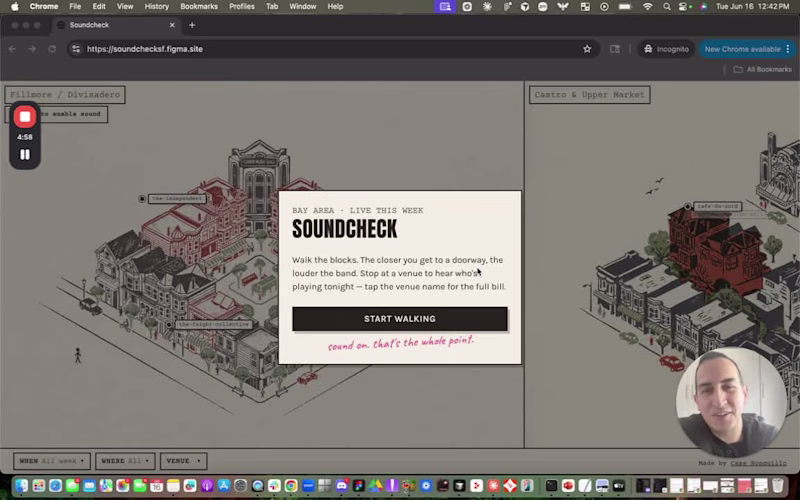800x500 pixels.
Task: Click the date and time display
Action: [x=753, y=7]
